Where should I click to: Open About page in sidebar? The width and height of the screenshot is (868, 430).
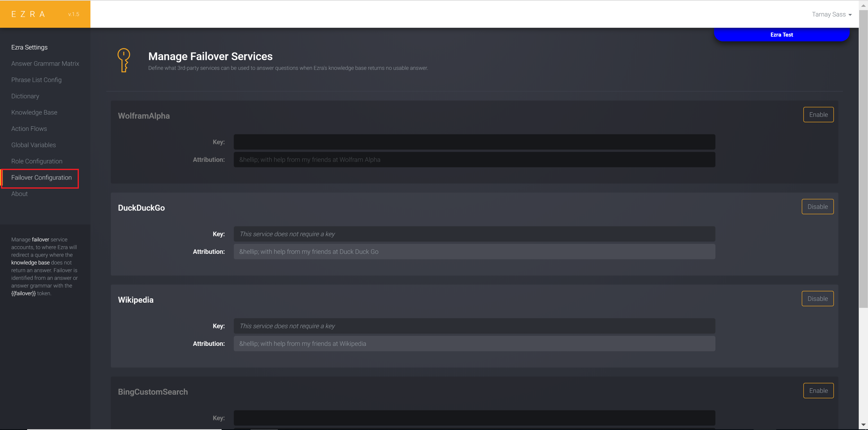coord(19,194)
